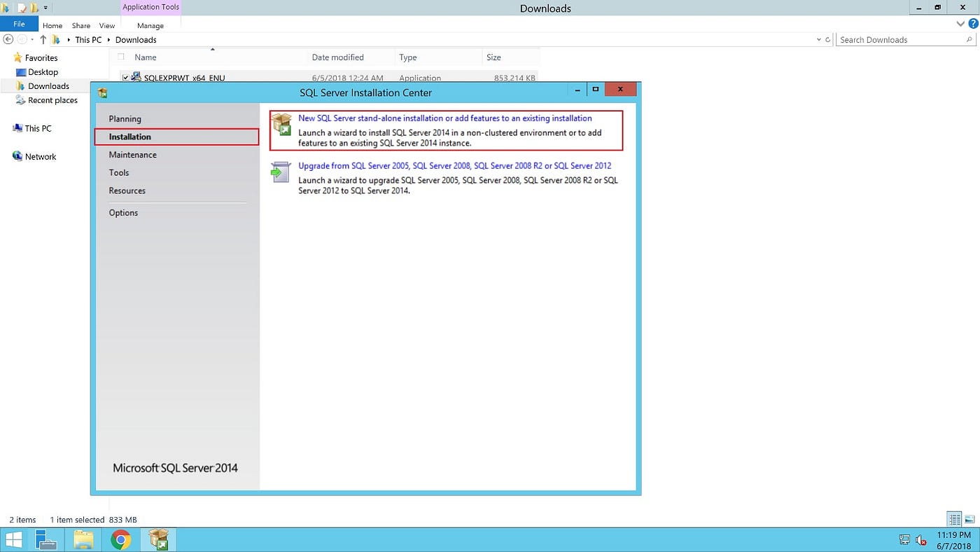Click the SQL Server Installation Center title bar icon
Screen dimensions: 980x552
[x=103, y=92]
